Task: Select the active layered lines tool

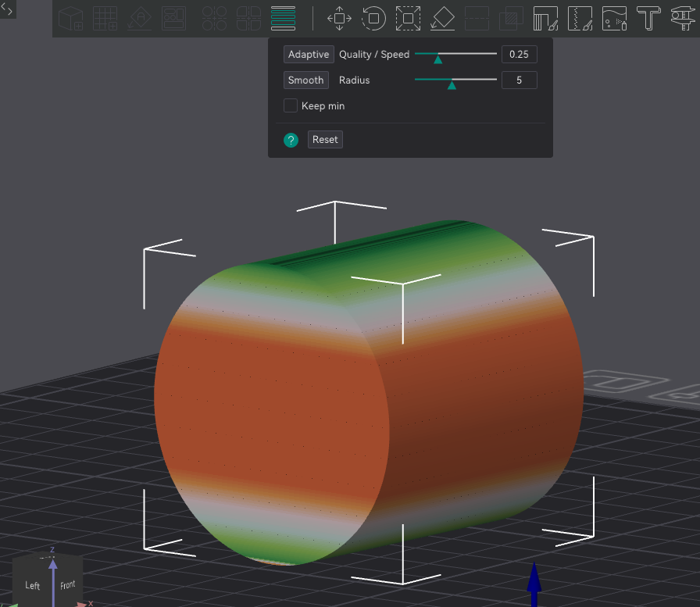Action: tap(283, 18)
